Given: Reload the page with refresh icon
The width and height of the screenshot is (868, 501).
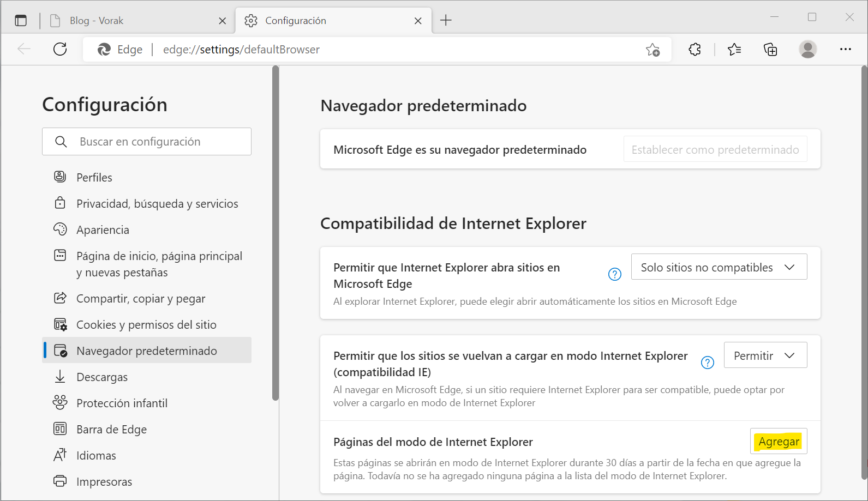Looking at the screenshot, I should (60, 49).
